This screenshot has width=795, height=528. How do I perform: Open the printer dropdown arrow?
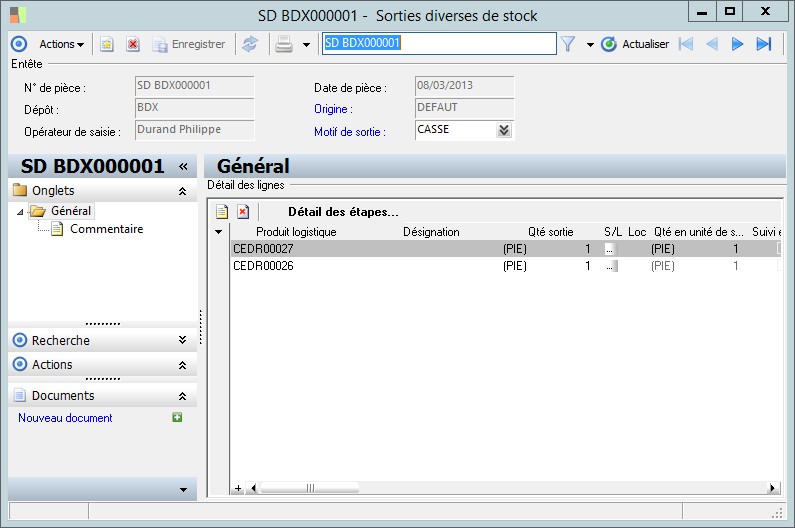tap(306, 45)
